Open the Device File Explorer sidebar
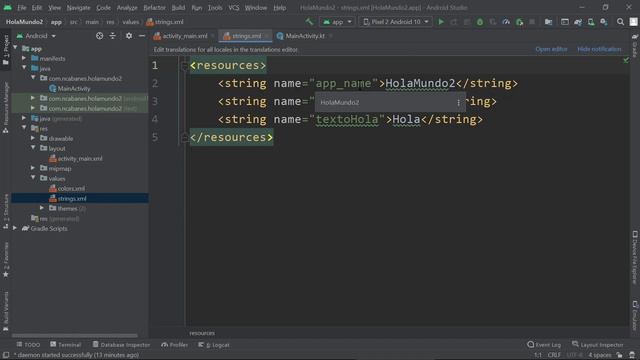This screenshot has height=360, width=640. pyautogui.click(x=635, y=257)
